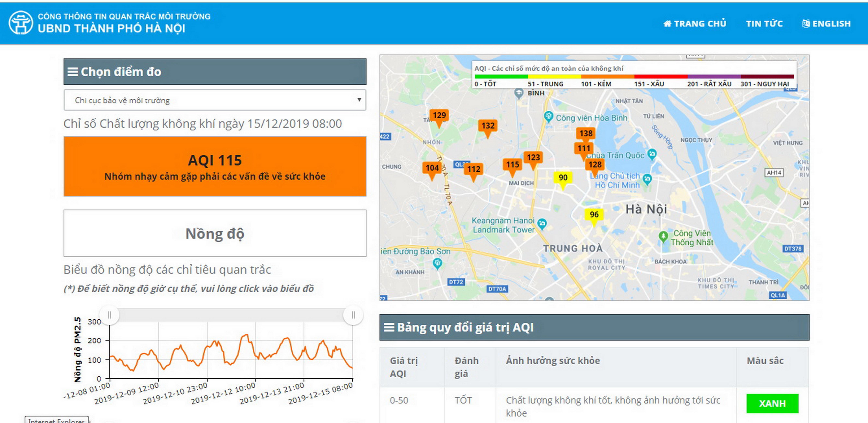The width and height of the screenshot is (868, 423).
Task: Click Chùa Trấn Quốc camera pin icon
Action: (652, 154)
